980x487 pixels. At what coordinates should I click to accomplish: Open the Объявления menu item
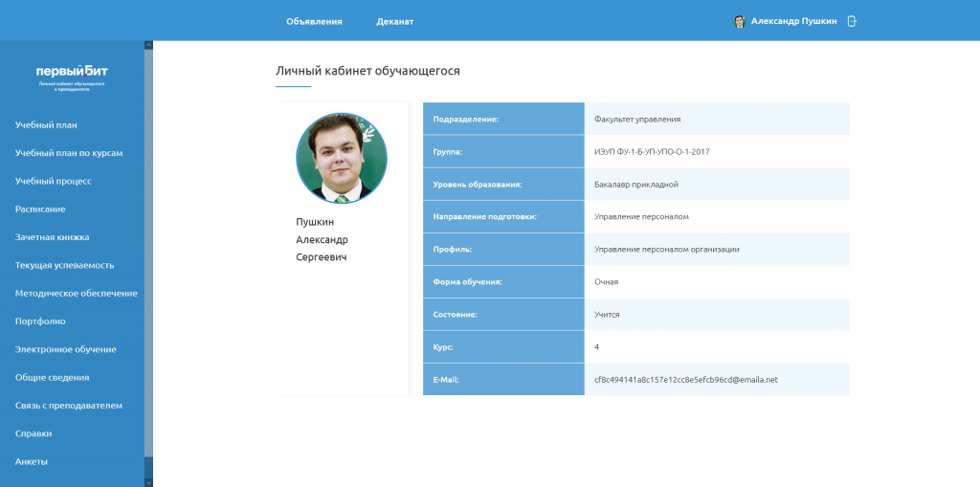pyautogui.click(x=314, y=21)
